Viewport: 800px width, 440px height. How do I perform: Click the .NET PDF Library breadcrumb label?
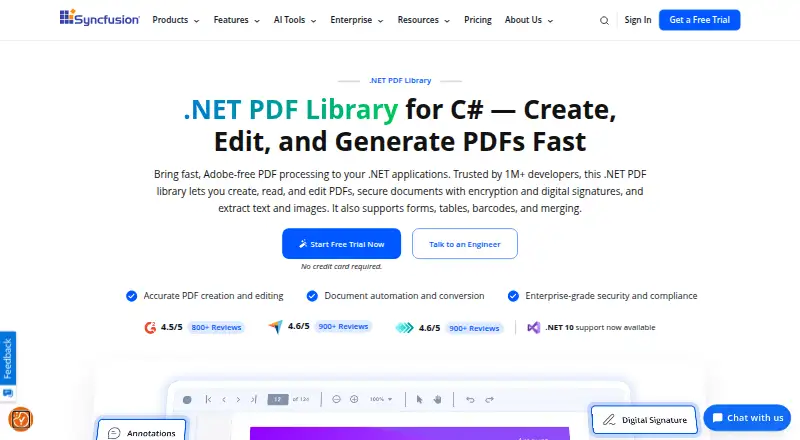coord(400,81)
